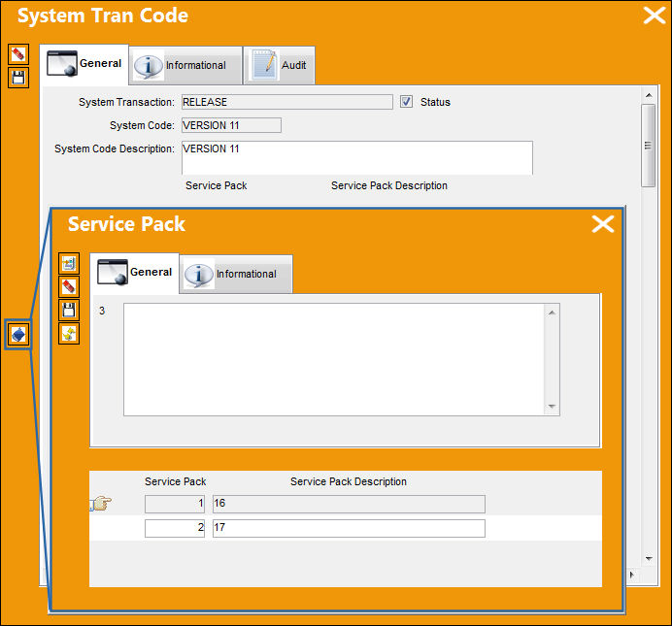
Task: Click the System Code field VERSION 11
Action: [231, 125]
